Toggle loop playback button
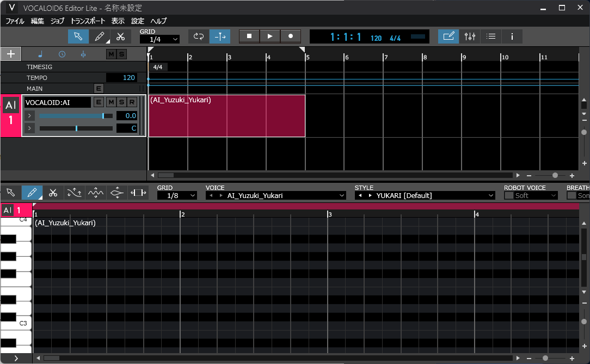 pyautogui.click(x=198, y=36)
